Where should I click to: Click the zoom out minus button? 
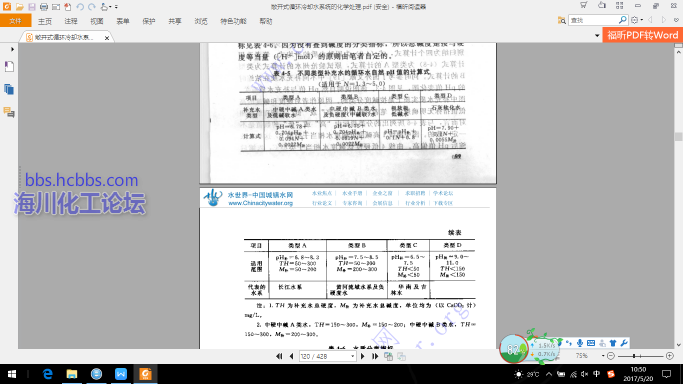coord(611,356)
